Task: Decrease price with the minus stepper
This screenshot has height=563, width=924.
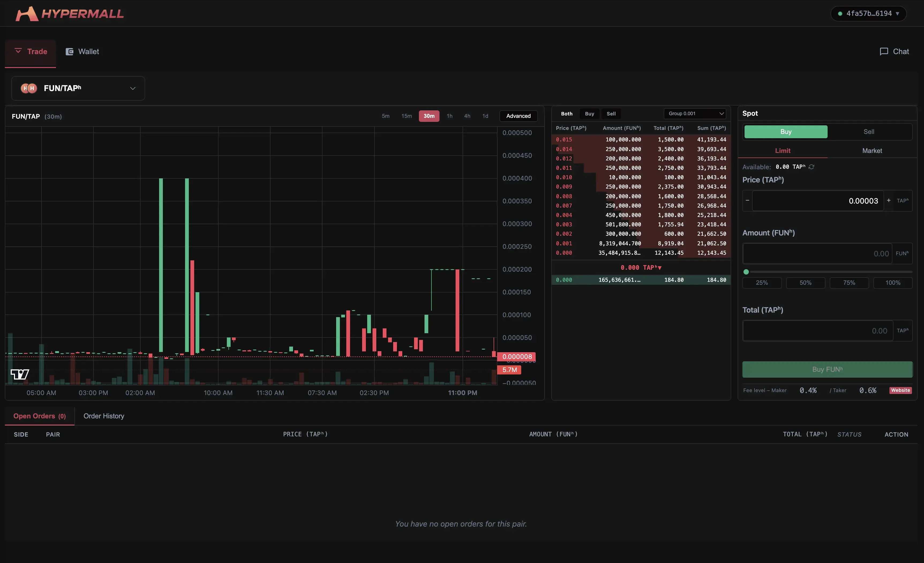Action: (x=748, y=200)
